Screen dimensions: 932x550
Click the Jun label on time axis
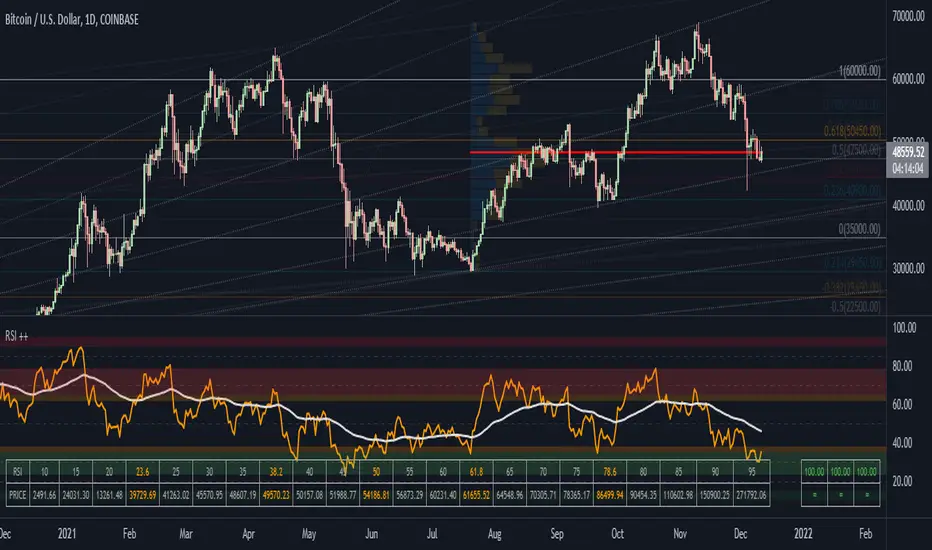click(x=371, y=533)
